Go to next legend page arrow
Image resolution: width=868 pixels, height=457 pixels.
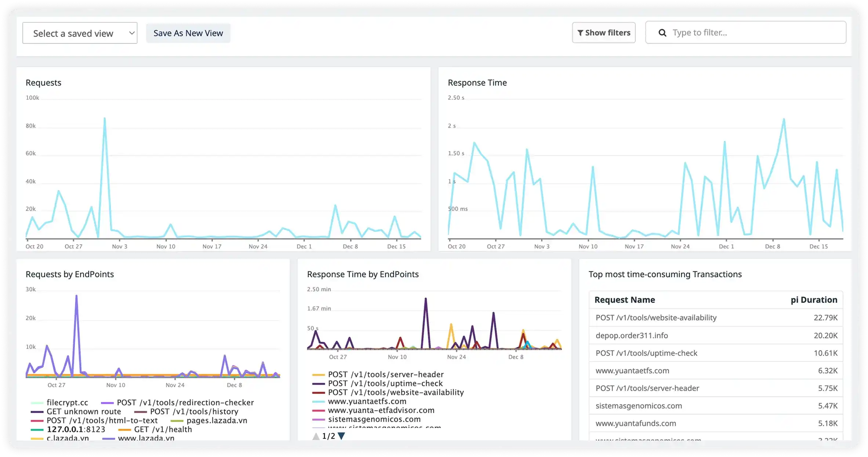[341, 436]
